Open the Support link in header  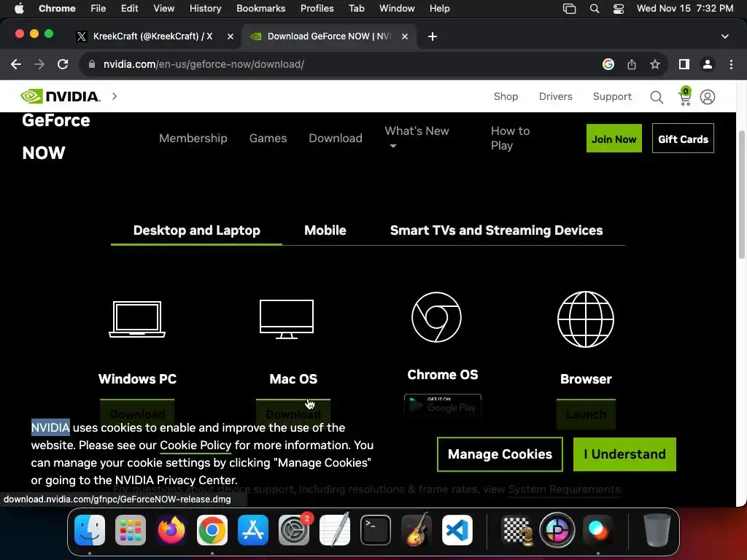(x=612, y=97)
